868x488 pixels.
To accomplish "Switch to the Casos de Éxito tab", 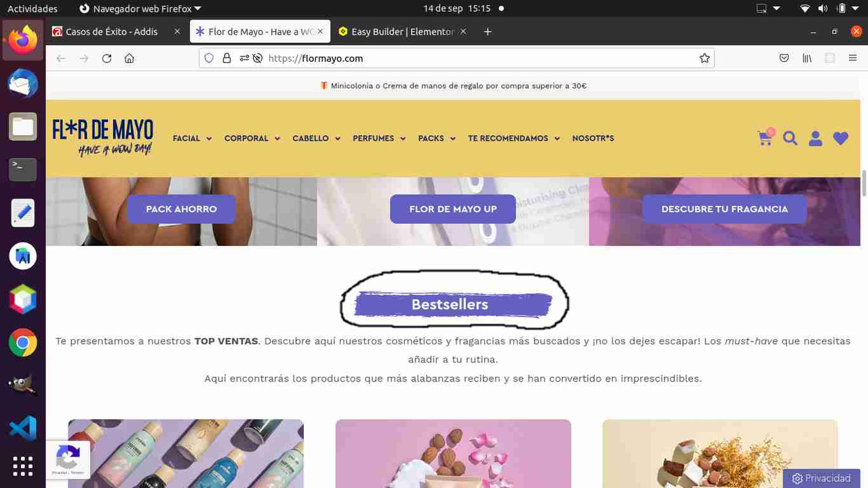I will [117, 31].
